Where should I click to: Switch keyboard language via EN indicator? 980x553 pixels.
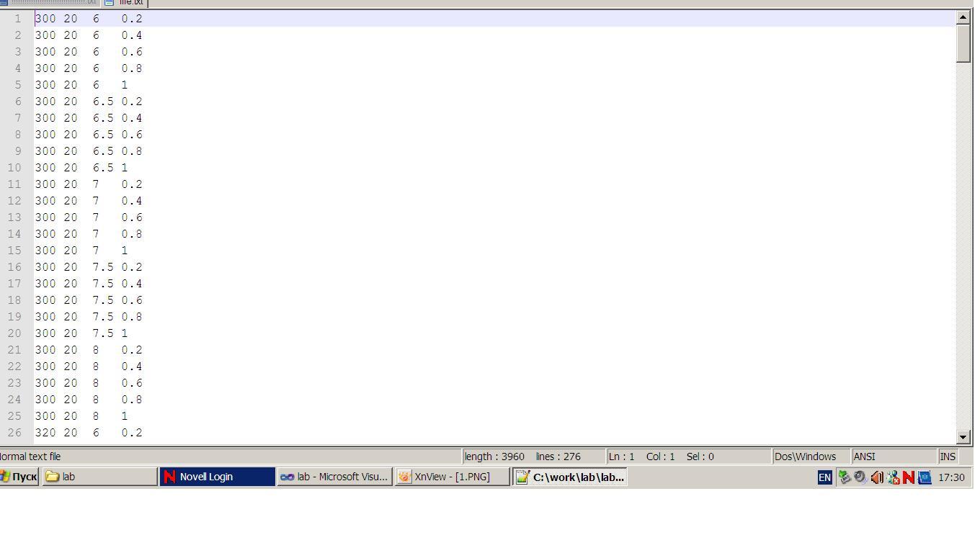[x=824, y=477]
